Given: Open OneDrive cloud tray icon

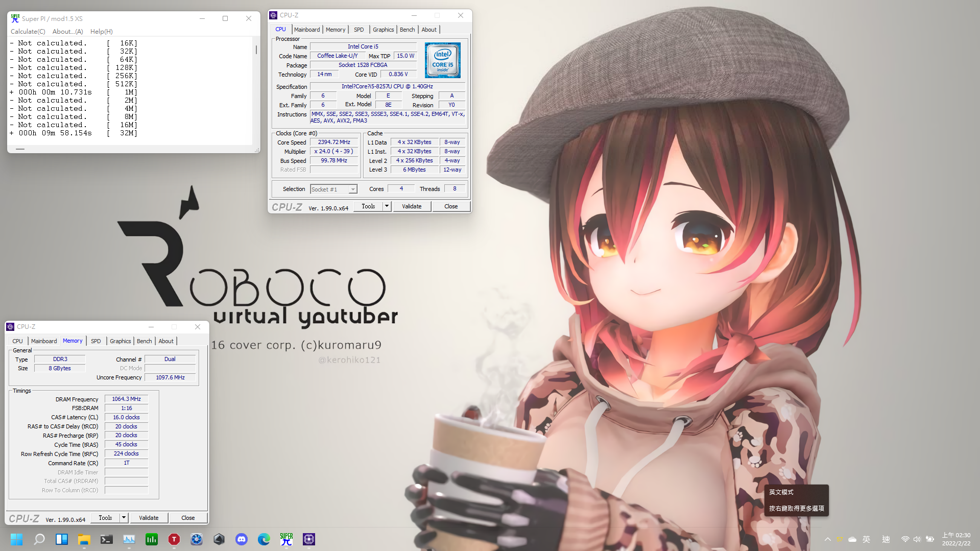Looking at the screenshot, I should [x=852, y=539].
